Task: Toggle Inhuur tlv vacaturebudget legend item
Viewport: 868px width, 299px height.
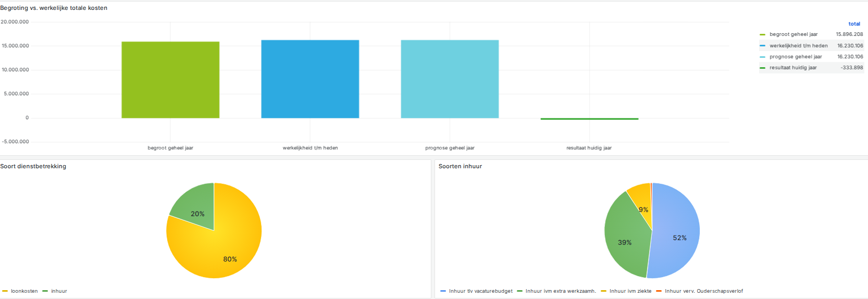Action: (x=481, y=291)
